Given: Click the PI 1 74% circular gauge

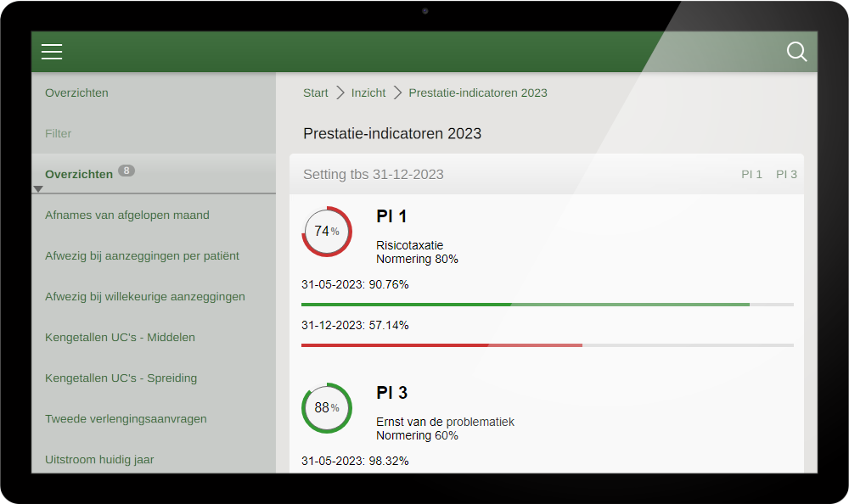Looking at the screenshot, I should tap(327, 232).
